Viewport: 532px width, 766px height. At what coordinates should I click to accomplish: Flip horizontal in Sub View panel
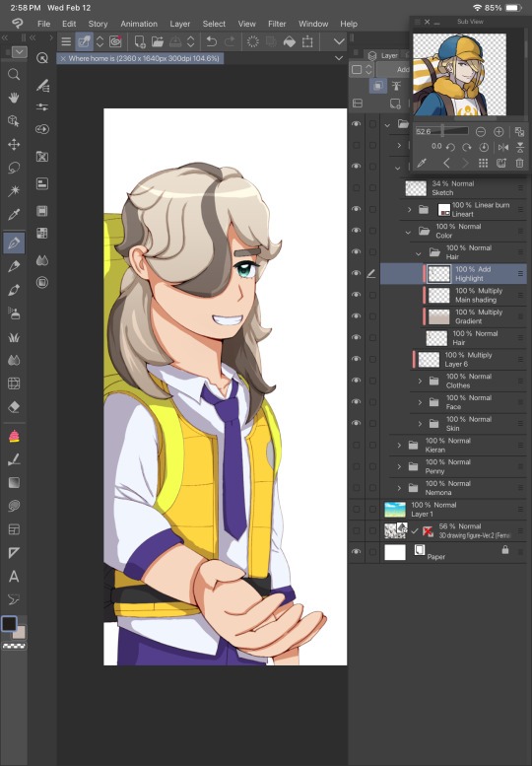tap(503, 147)
